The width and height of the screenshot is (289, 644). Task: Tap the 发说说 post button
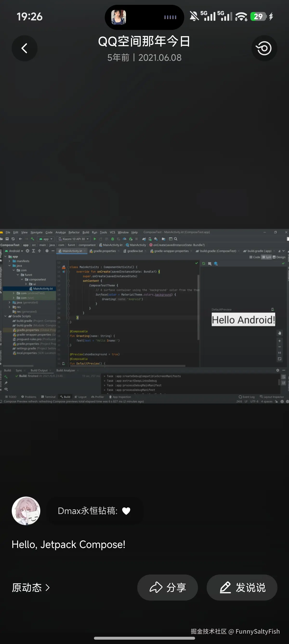tap(242, 588)
